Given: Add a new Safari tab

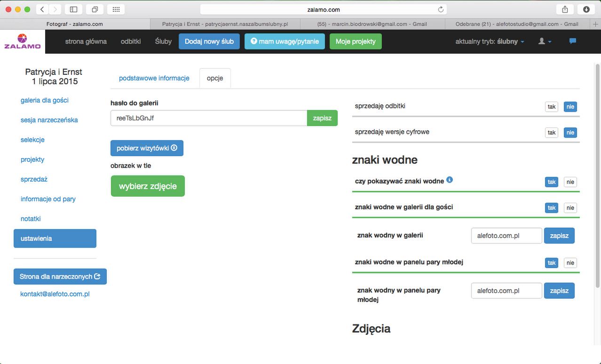Looking at the screenshot, I should (596, 24).
